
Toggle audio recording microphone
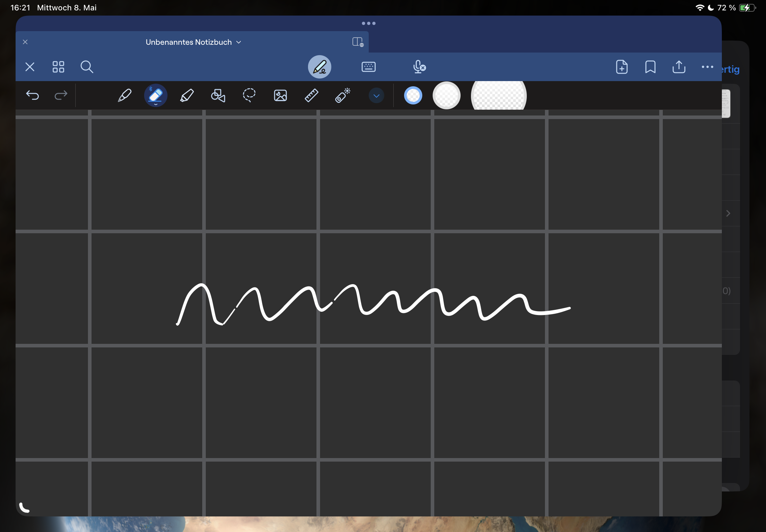[419, 67]
